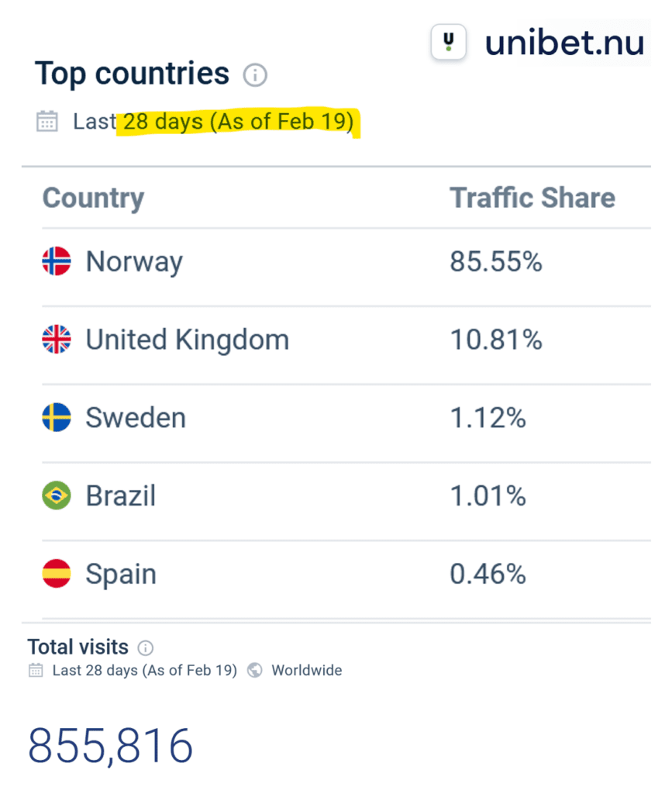Click the Spain flag icon
Image resolution: width=672 pixels, height=794 pixels.
pyautogui.click(x=55, y=573)
